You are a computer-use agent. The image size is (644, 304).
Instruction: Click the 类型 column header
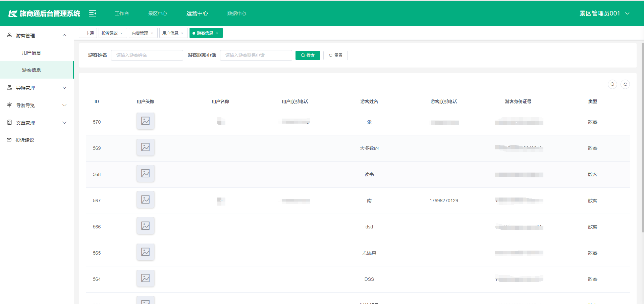pyautogui.click(x=593, y=101)
